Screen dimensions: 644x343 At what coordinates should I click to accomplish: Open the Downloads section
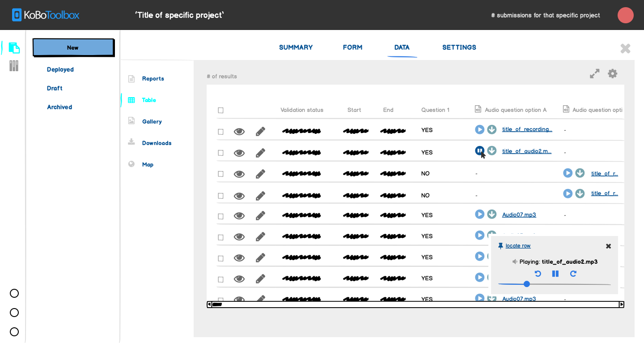(x=157, y=143)
